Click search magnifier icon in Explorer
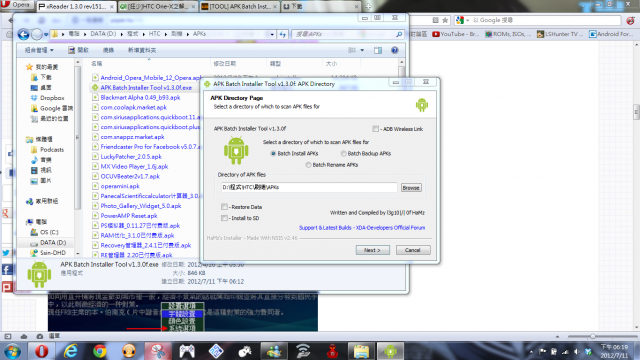 399,34
